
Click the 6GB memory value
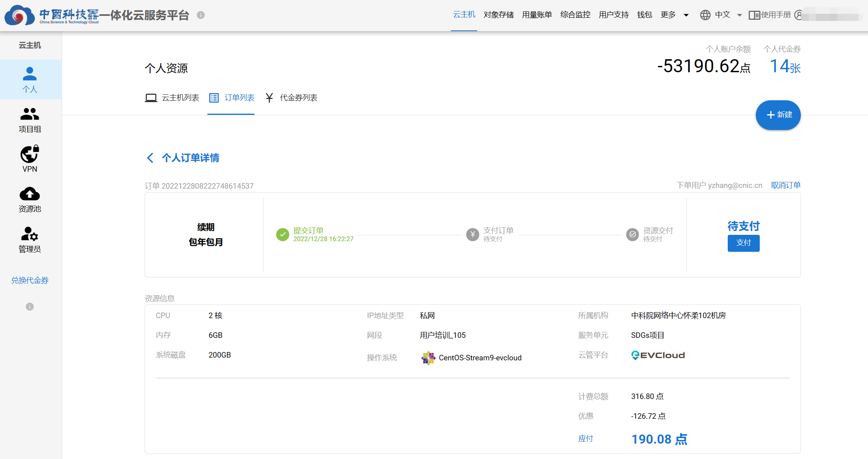(216, 335)
